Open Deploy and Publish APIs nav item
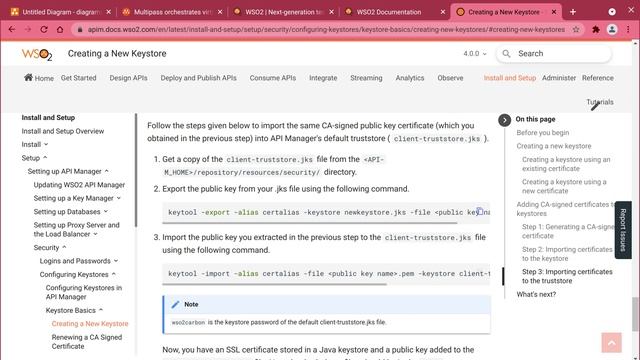Viewport: 640px width, 360px height. point(198,78)
